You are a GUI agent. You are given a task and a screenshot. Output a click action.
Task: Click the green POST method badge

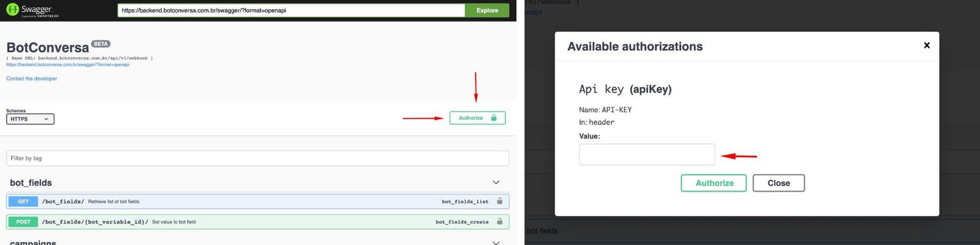click(x=23, y=222)
